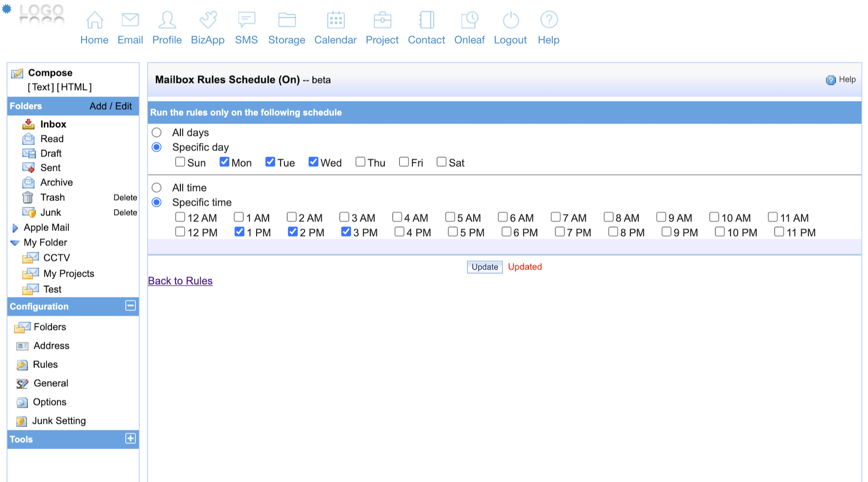This screenshot has width=868, height=482.
Task: Collapse the Configuration section
Action: point(130,306)
